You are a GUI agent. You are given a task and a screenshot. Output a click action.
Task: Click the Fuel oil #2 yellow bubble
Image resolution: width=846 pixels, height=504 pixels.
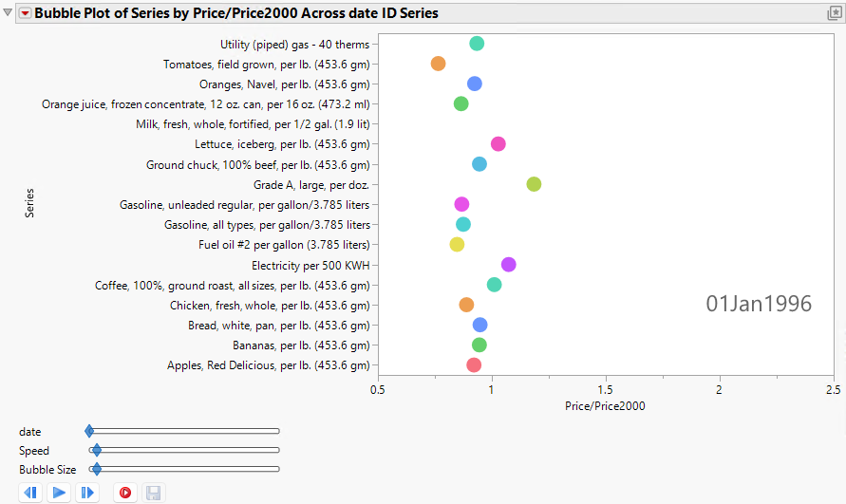(457, 245)
